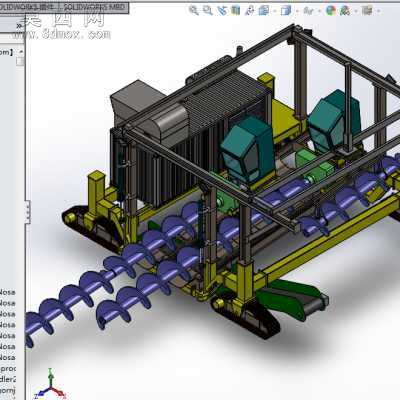This screenshot has width=400, height=400.
Task: Open the Edit Appearance color-ball icon
Action: [330, 11]
